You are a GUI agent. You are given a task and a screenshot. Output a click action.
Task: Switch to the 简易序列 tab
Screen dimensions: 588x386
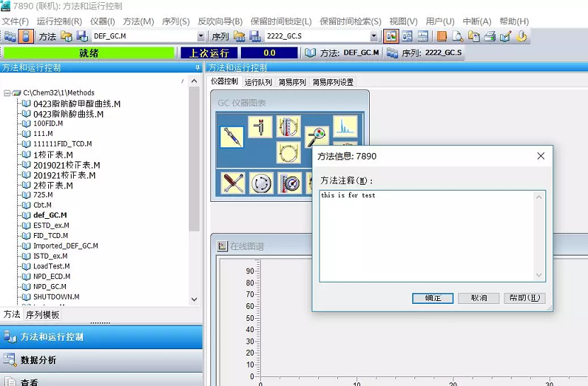292,82
